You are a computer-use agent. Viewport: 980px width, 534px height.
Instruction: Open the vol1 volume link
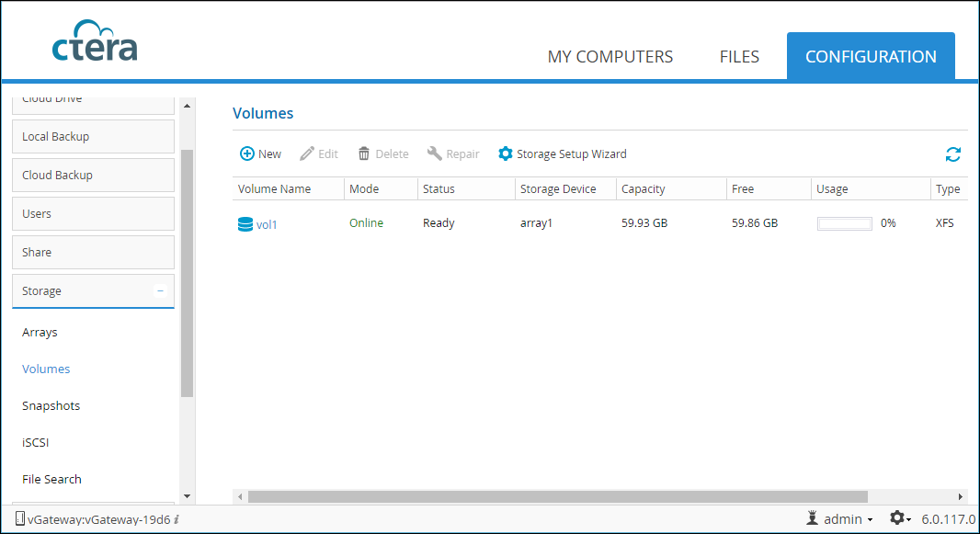(x=267, y=225)
